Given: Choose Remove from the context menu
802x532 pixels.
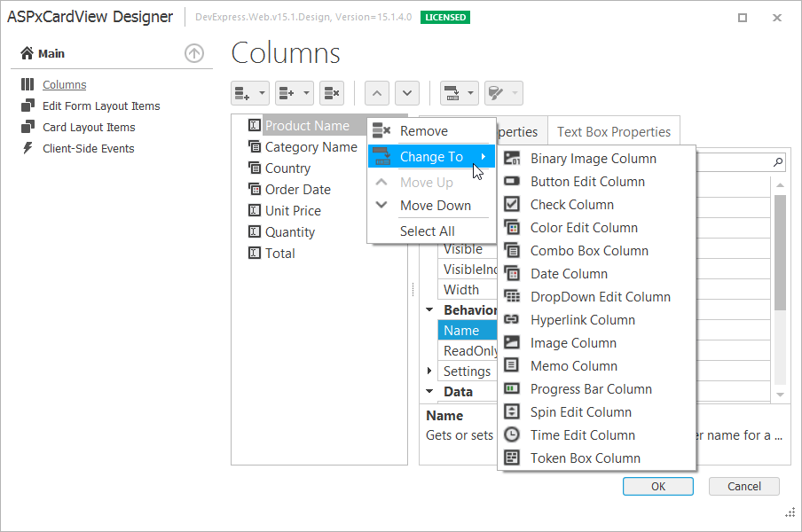Looking at the screenshot, I should click(x=432, y=131).
